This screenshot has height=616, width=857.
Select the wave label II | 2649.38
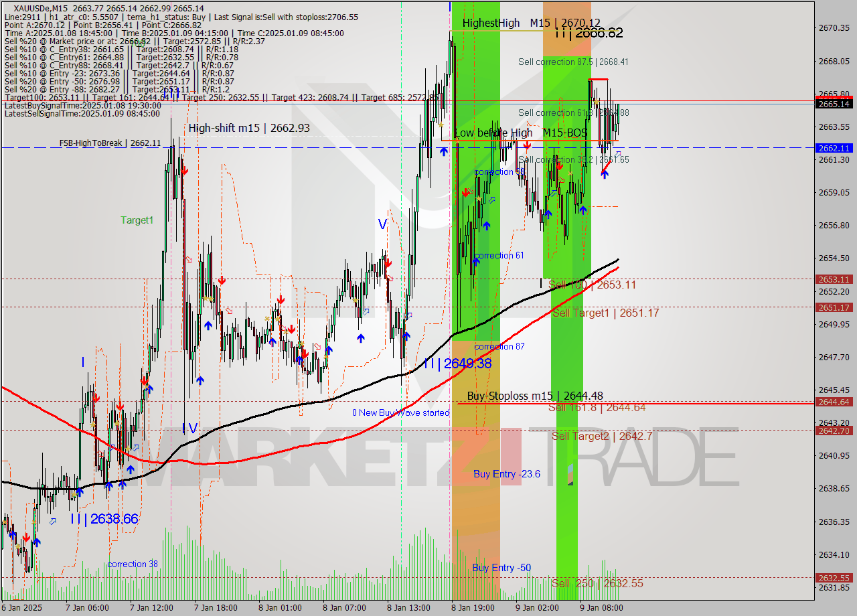[457, 363]
